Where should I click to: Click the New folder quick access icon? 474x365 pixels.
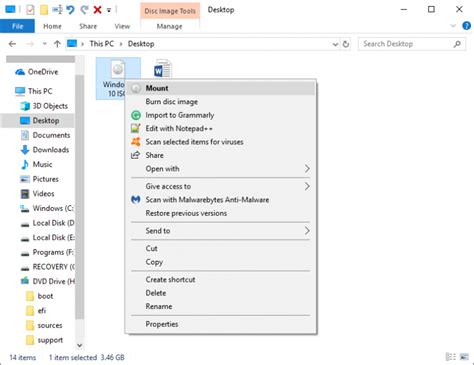point(44,10)
